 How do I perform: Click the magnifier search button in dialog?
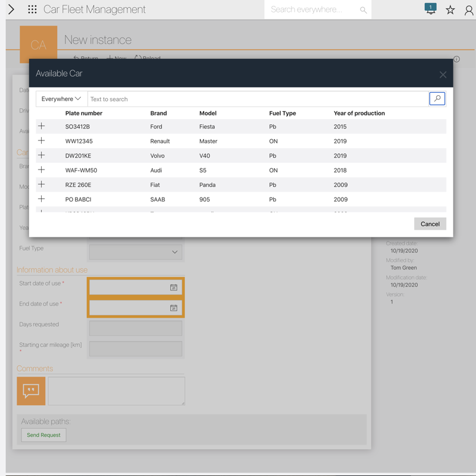point(437,99)
